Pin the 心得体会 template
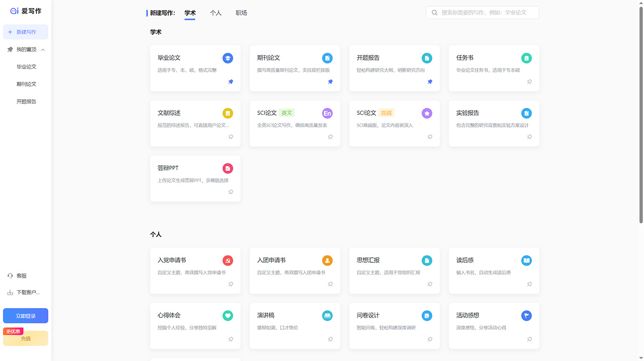Screen dimensions: 644x361 (230, 339)
